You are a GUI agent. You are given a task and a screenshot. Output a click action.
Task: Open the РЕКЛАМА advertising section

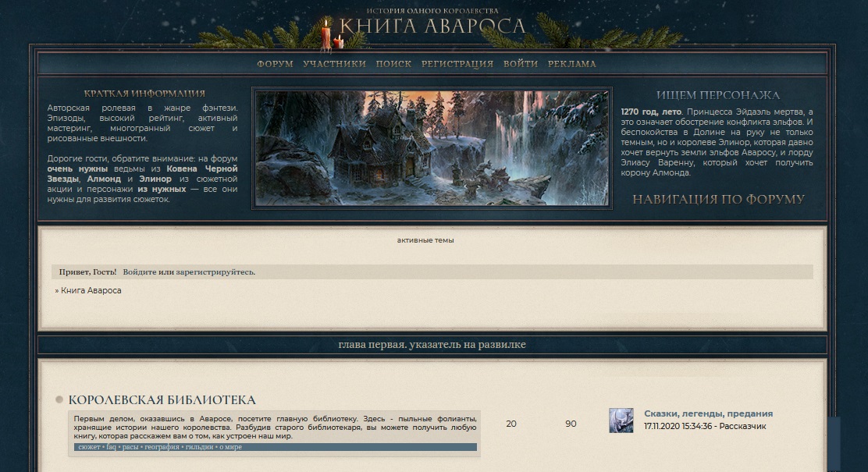coord(572,64)
